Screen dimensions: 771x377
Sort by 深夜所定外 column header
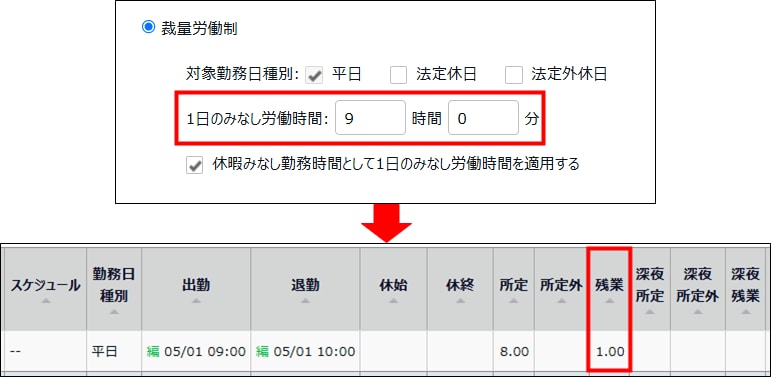tap(698, 289)
